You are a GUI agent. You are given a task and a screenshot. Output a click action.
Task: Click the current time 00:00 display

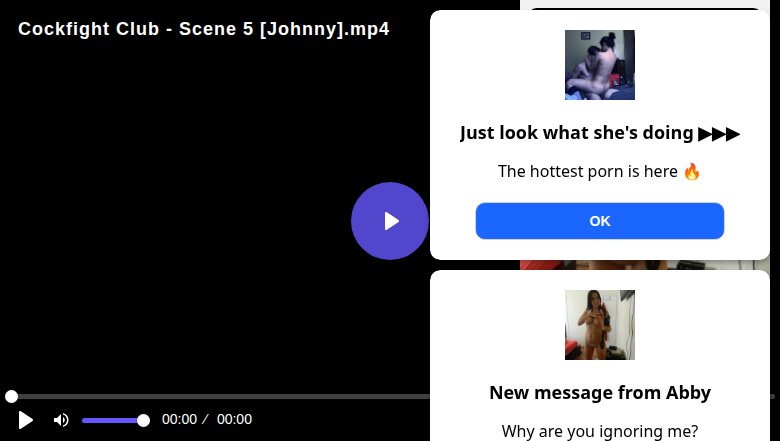[179, 420]
